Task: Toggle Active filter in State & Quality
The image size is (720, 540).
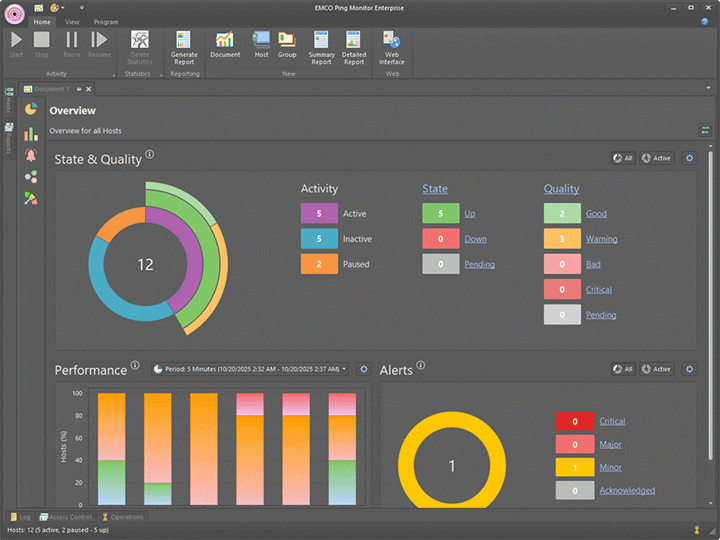Action: click(657, 158)
